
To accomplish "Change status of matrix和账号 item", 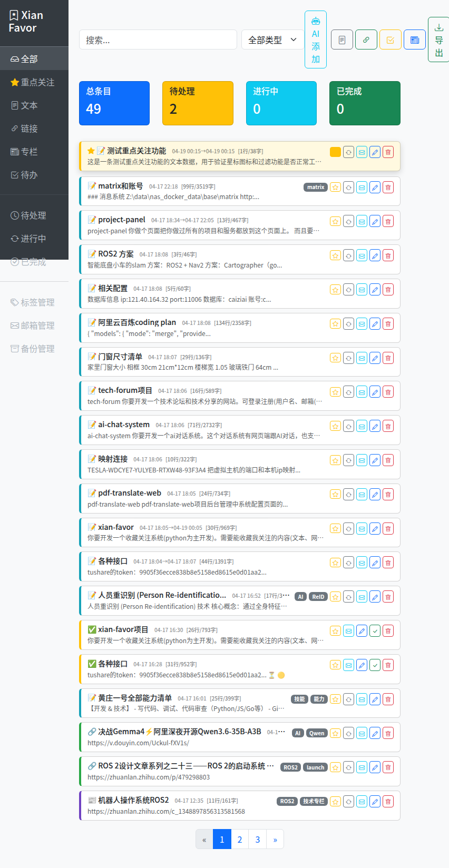I will pos(348,187).
